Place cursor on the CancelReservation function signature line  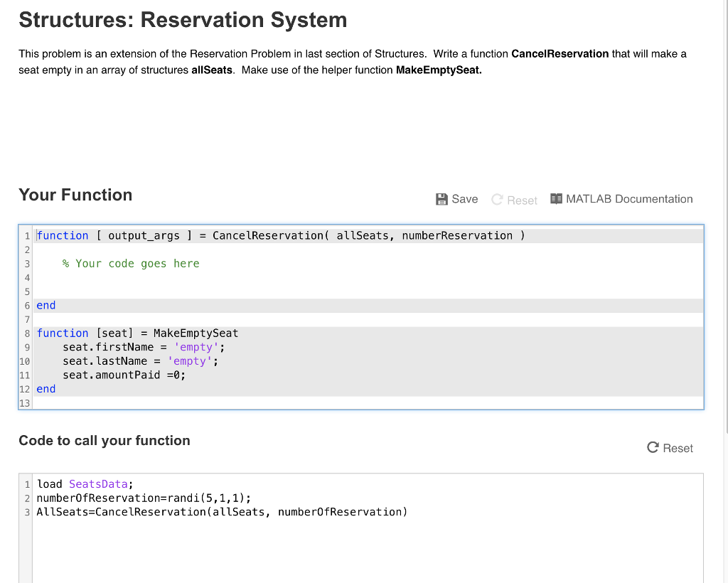pos(280,235)
